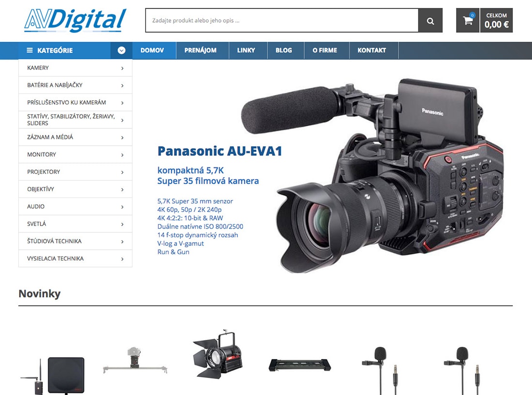
Task: Expand the Svetlá chevron
Action: coord(122,224)
